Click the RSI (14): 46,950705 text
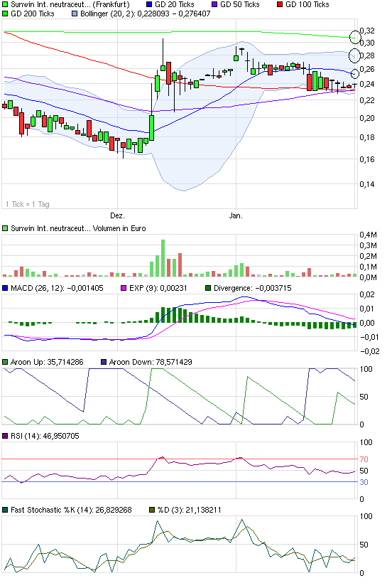This screenshot has width=387, height=588. pyautogui.click(x=45, y=436)
